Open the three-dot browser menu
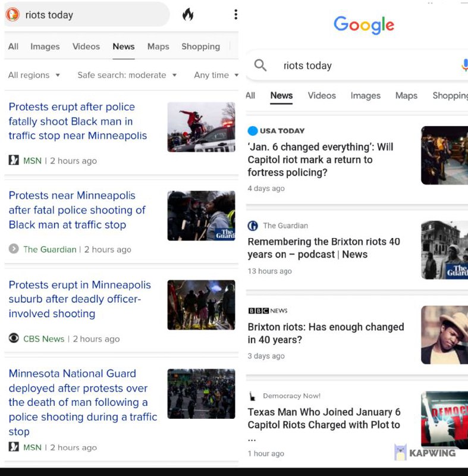The height and width of the screenshot is (476, 468). point(235,14)
